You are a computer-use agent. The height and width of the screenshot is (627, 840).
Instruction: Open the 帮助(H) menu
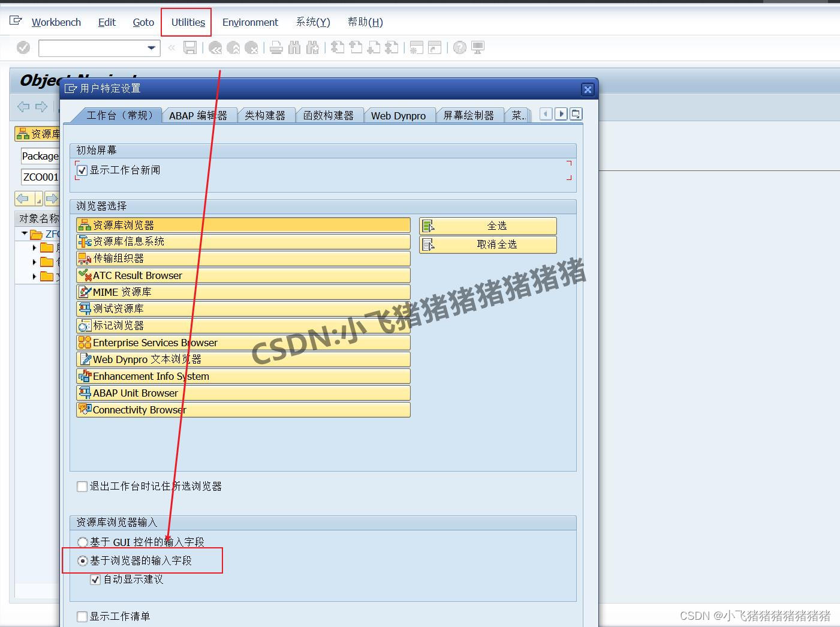(365, 22)
